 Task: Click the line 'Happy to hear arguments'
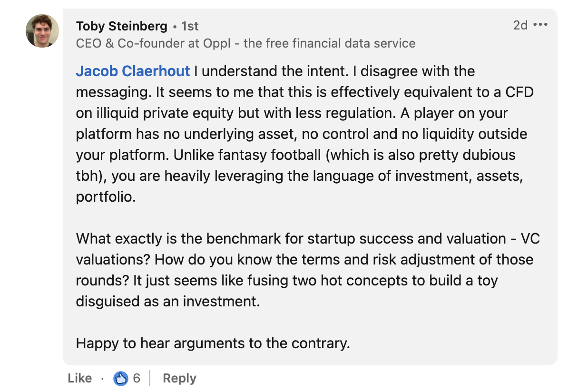(213, 343)
